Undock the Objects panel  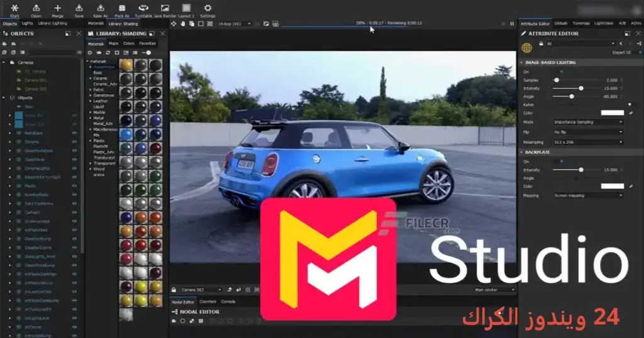coord(68,34)
